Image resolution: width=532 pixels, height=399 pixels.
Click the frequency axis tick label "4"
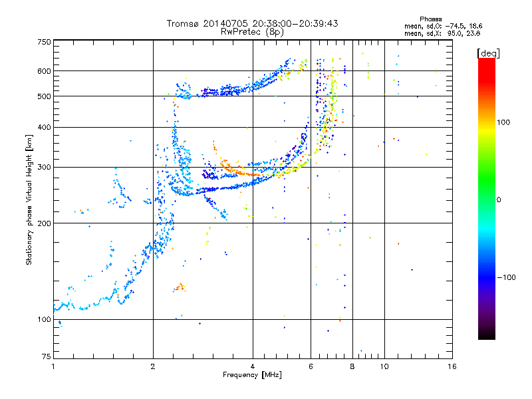click(253, 366)
